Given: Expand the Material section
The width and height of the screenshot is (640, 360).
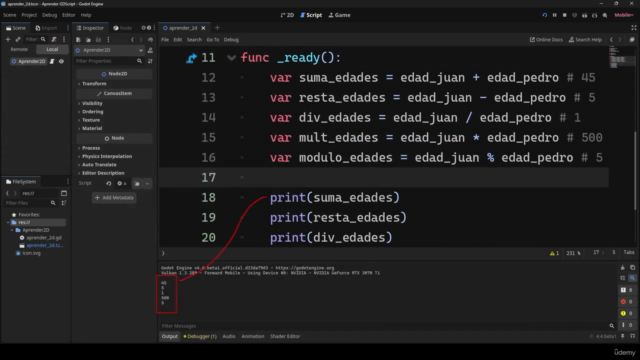Looking at the screenshot, I should tap(92, 128).
